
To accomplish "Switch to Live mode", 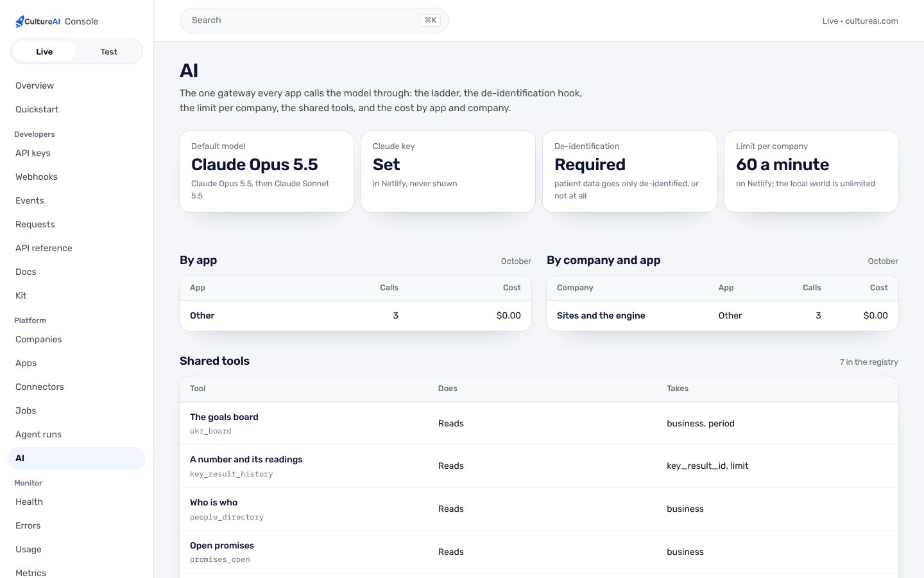I will [44, 51].
